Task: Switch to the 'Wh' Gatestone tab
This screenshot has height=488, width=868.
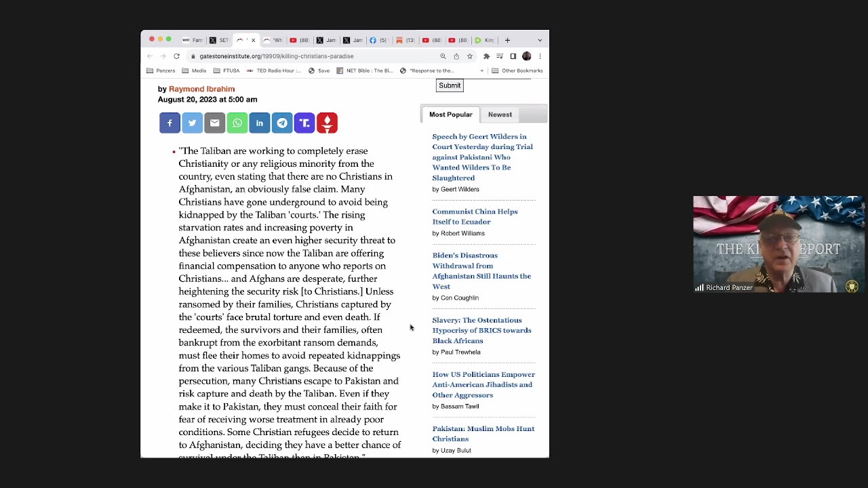Action: pyautogui.click(x=273, y=40)
